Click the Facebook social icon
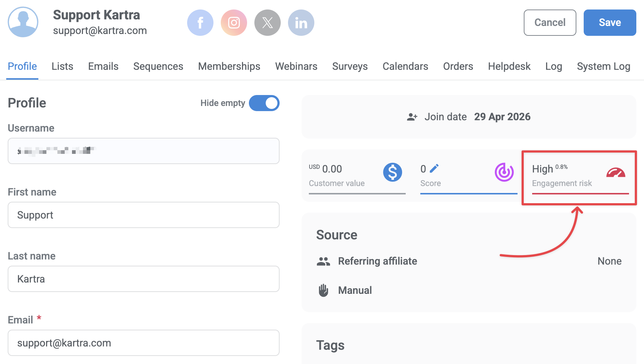Image resolution: width=644 pixels, height=364 pixels. tap(200, 22)
